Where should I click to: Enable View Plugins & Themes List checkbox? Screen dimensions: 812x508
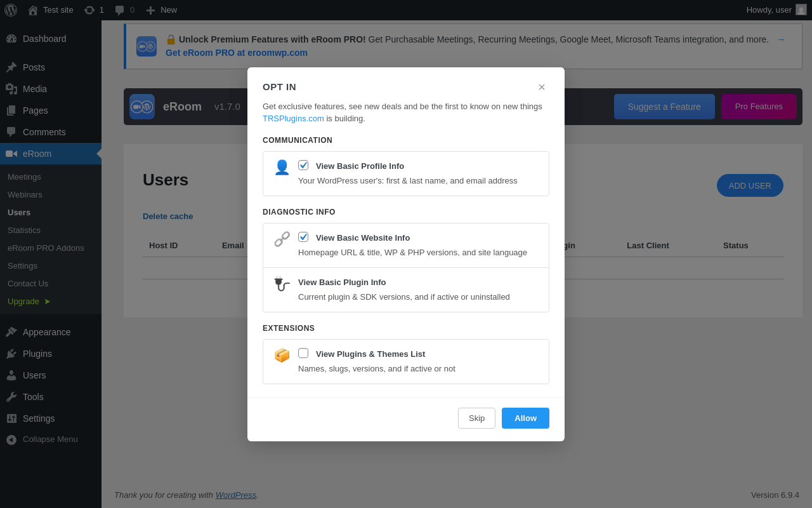click(x=303, y=353)
